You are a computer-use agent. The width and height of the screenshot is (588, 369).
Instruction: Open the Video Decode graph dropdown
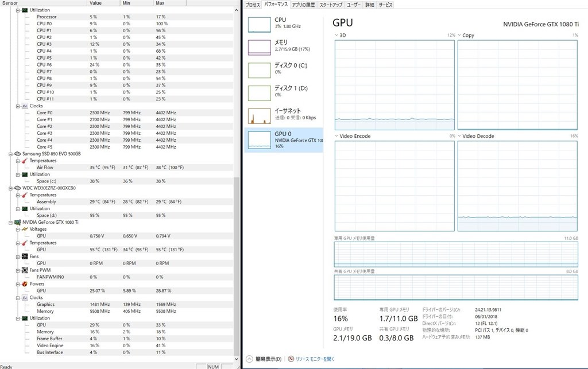[459, 136]
